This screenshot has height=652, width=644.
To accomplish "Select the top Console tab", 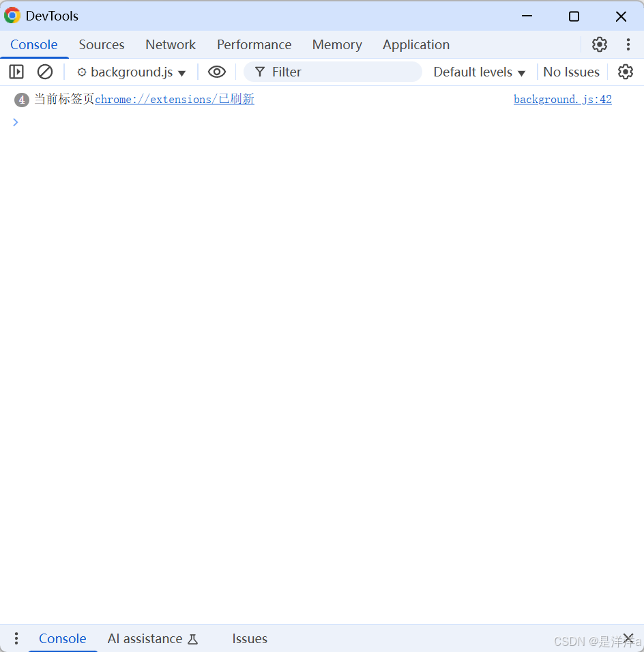I will tap(34, 44).
